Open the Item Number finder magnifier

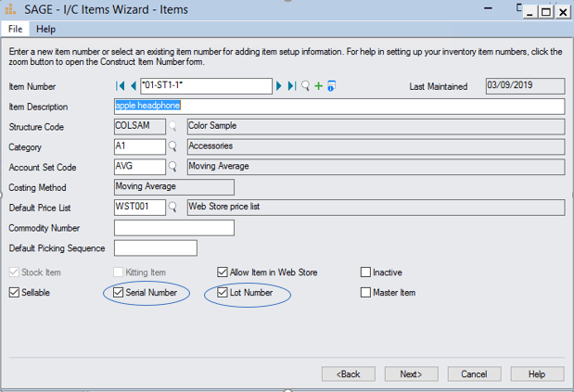tap(305, 86)
